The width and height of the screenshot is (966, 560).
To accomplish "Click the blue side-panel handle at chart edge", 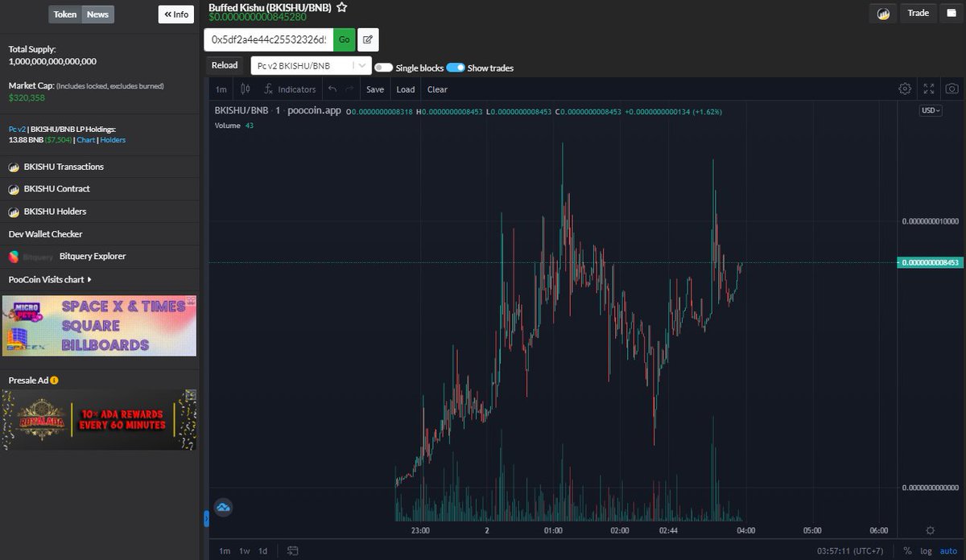I will (206, 519).
